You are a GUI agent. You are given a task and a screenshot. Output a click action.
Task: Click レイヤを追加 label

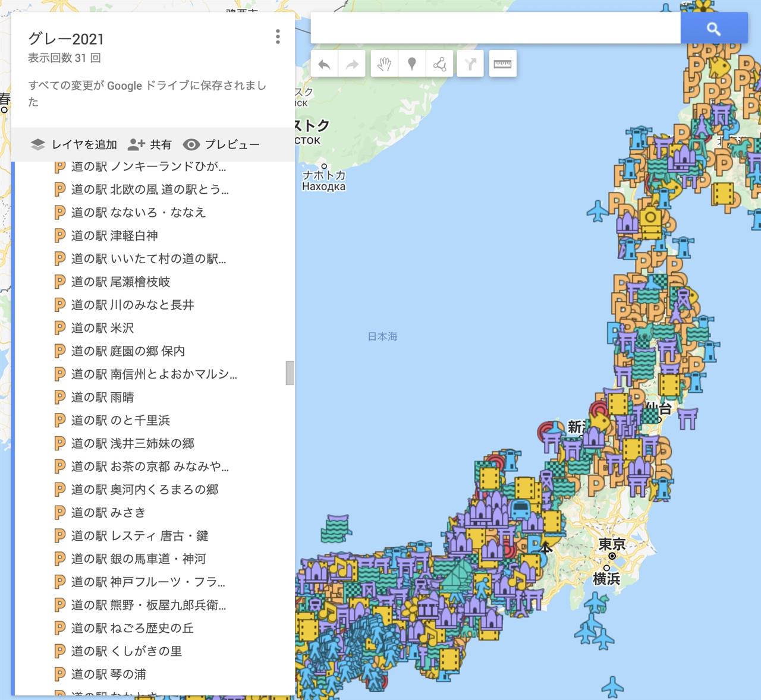pyautogui.click(x=84, y=144)
